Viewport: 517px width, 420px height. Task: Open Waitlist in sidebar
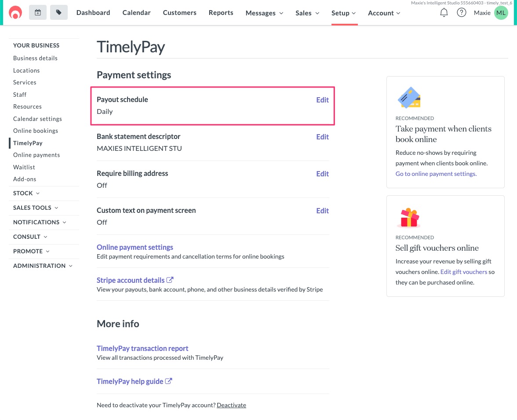point(24,167)
